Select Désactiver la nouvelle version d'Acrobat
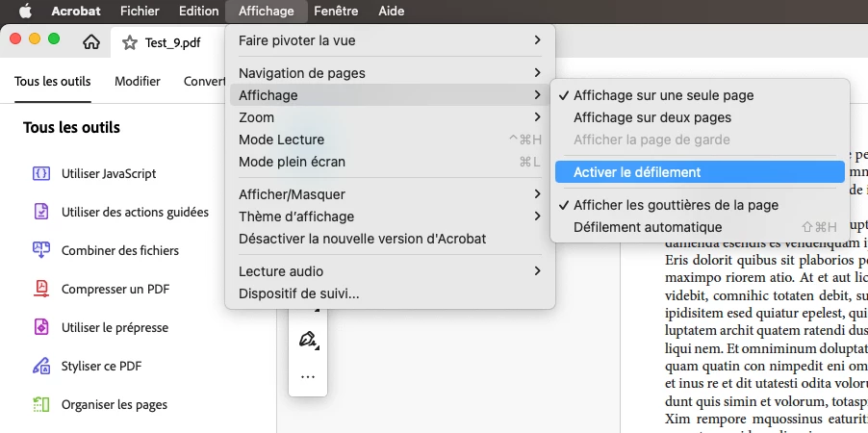The image size is (868, 433). pyautogui.click(x=391, y=239)
